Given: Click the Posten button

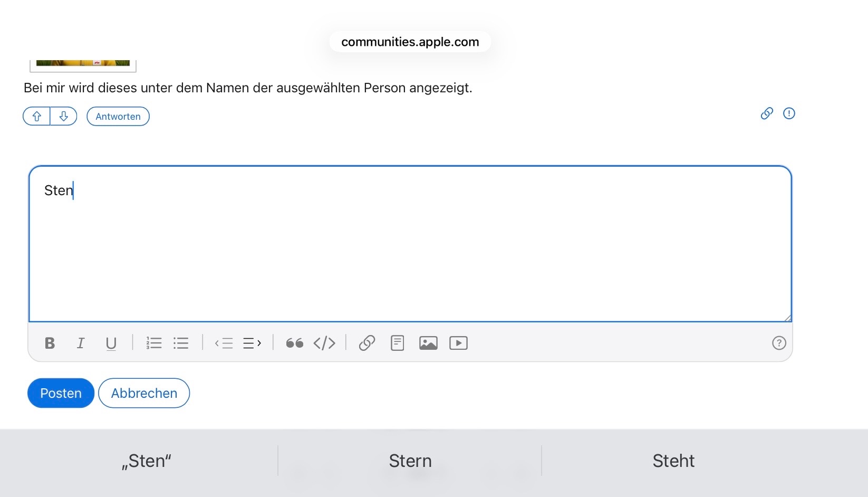Looking at the screenshot, I should [x=61, y=393].
